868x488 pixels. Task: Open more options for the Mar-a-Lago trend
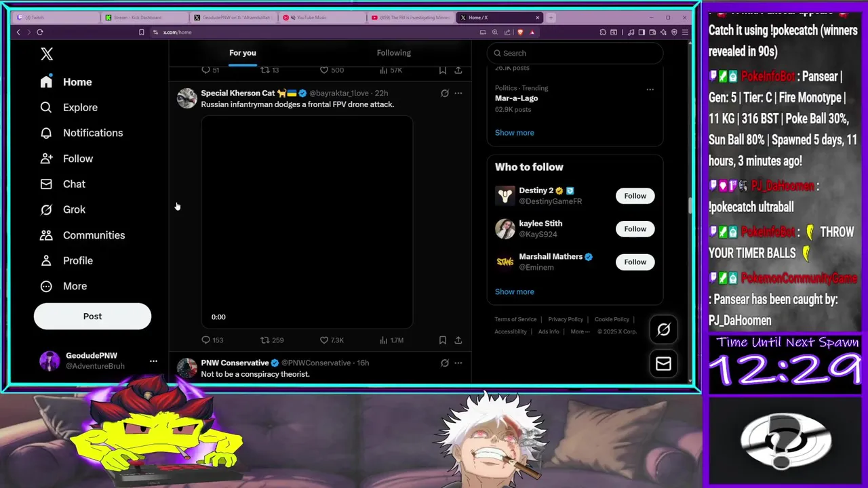650,89
